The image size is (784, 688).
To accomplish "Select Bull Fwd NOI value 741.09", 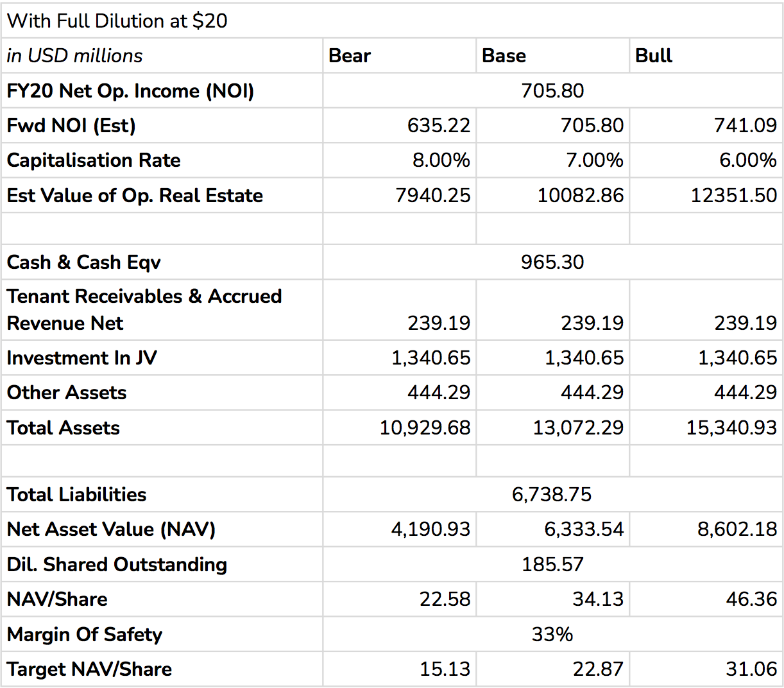I will point(706,125).
